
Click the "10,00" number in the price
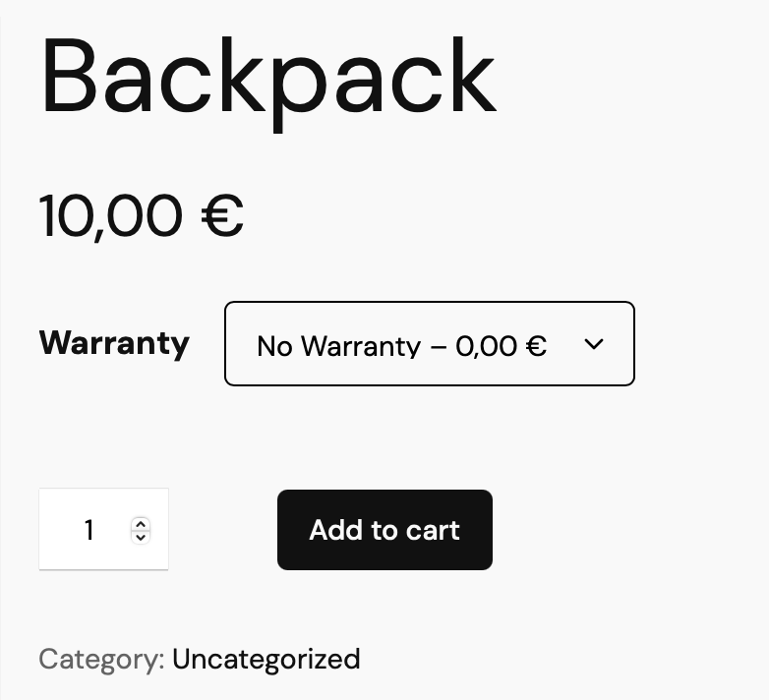point(110,216)
